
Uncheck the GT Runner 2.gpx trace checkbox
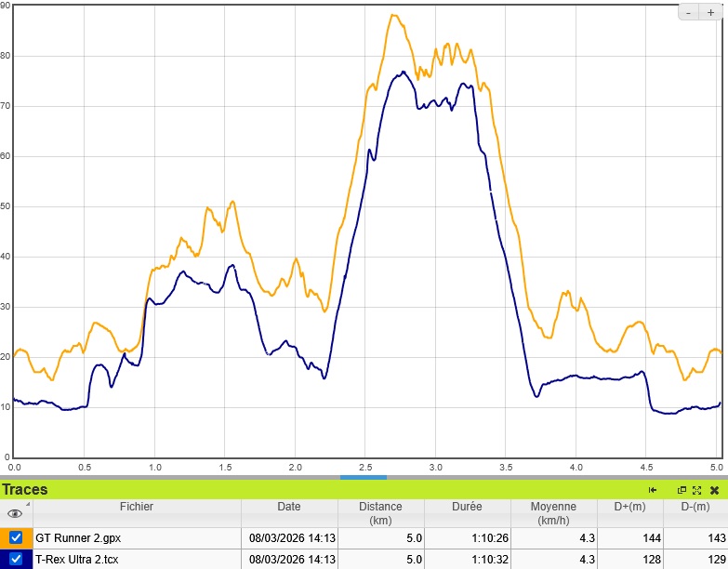(16, 537)
